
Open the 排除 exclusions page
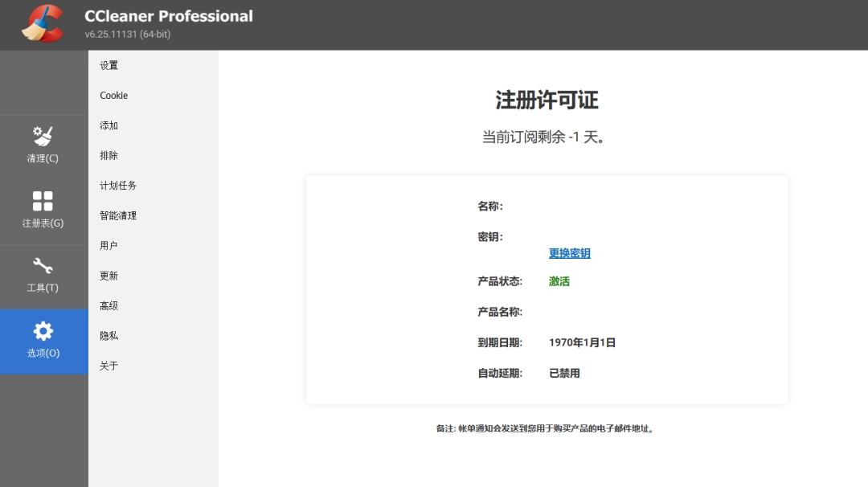point(108,155)
